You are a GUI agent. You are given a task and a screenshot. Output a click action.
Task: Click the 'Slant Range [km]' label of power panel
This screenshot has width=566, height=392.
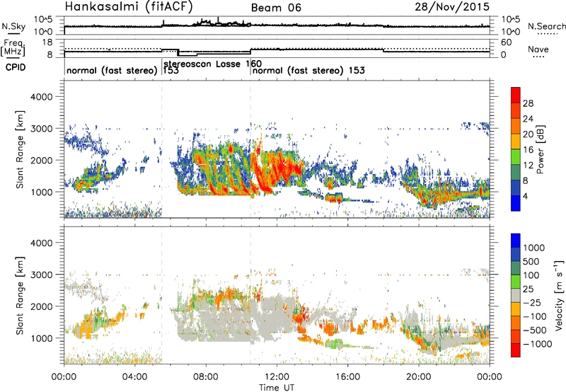pyautogui.click(x=21, y=149)
